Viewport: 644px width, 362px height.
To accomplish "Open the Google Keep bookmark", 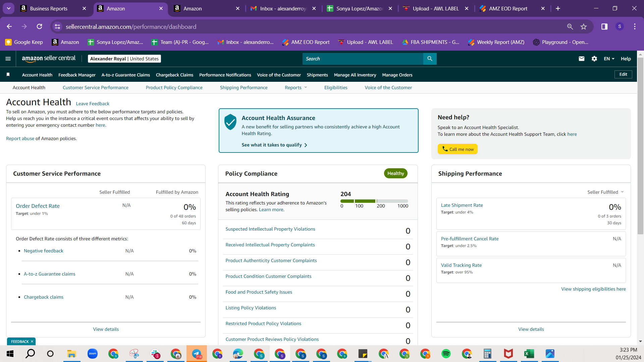I will (x=24, y=42).
